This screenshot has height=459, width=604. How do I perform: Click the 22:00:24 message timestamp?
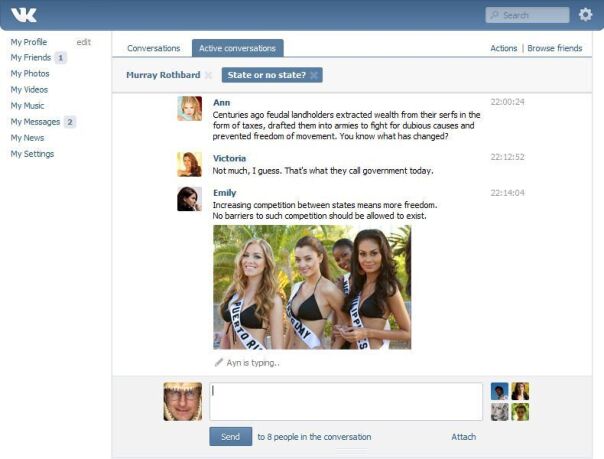pyautogui.click(x=507, y=102)
